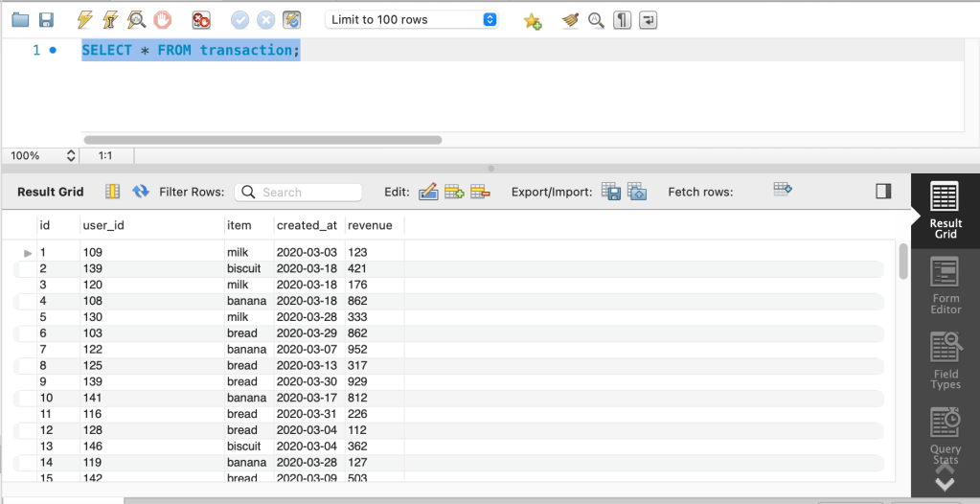Beautify the query with the broom icon
The image size is (980, 504).
[x=571, y=20]
